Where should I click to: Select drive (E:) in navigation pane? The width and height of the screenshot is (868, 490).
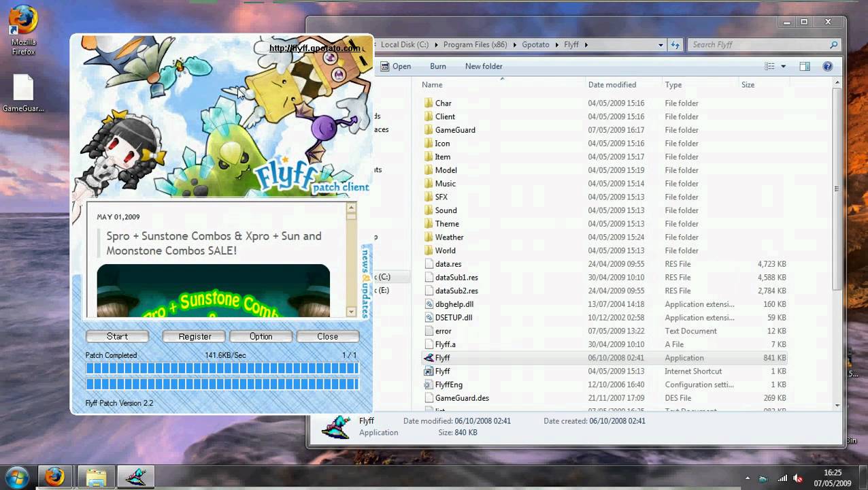point(384,291)
